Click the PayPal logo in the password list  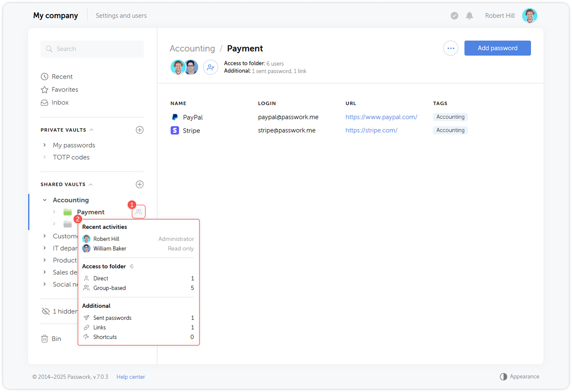[x=175, y=117]
